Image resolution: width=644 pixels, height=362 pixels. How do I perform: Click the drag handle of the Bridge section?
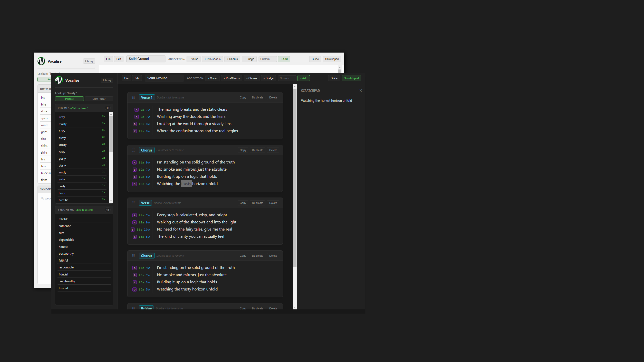point(133,308)
